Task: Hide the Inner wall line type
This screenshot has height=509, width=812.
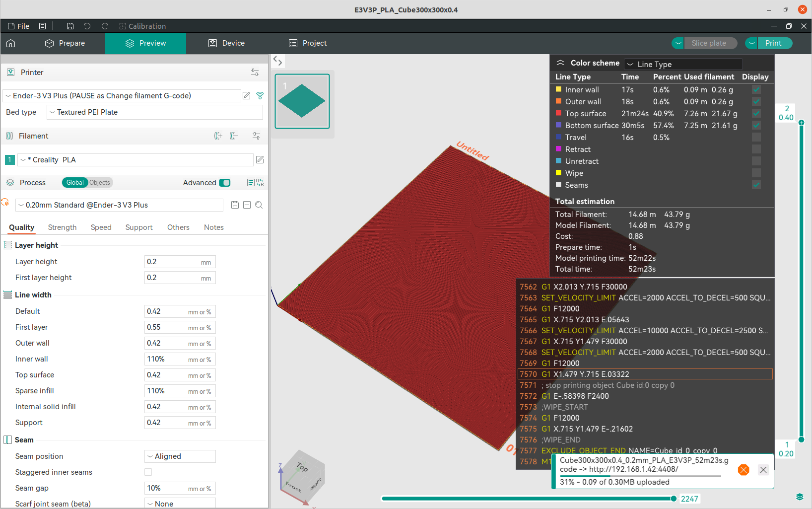Action: click(x=756, y=89)
